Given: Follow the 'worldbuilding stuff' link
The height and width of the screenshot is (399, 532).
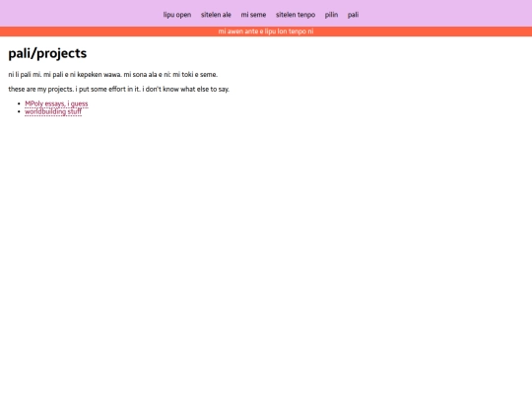Looking at the screenshot, I should click(53, 111).
